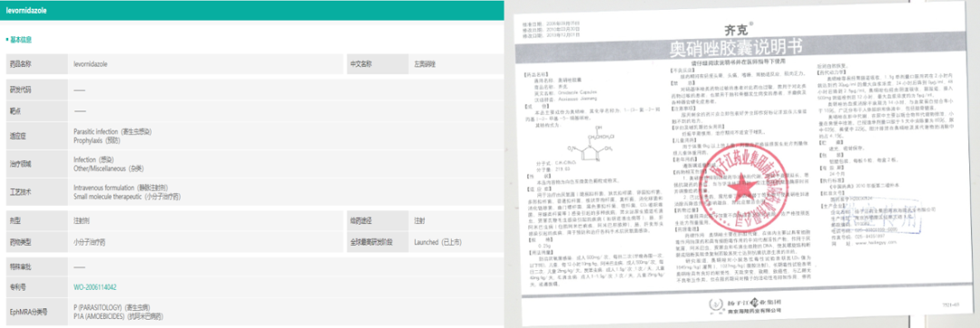Select the P (PARASITOLOGY) classification text
The height and width of the screenshot is (328, 980).
tap(112, 308)
